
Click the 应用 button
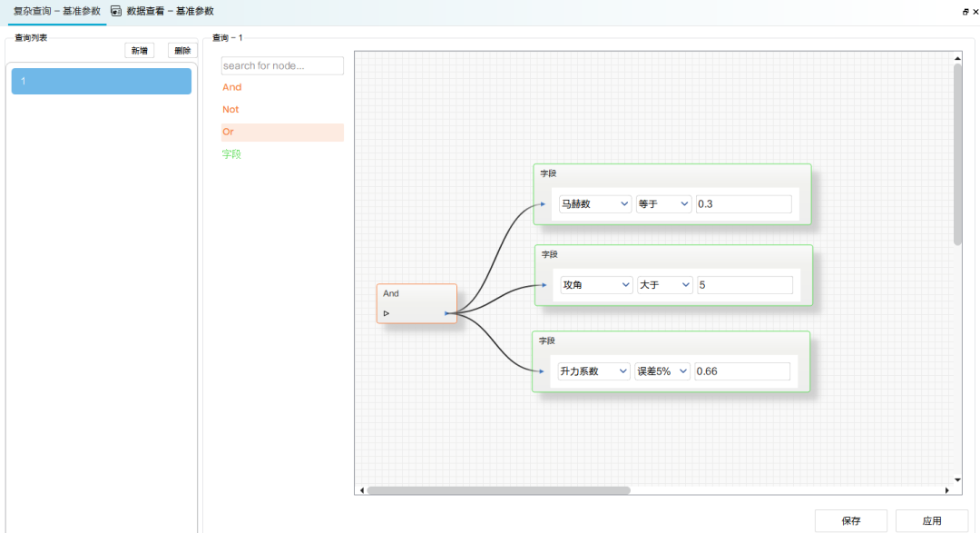point(931,520)
